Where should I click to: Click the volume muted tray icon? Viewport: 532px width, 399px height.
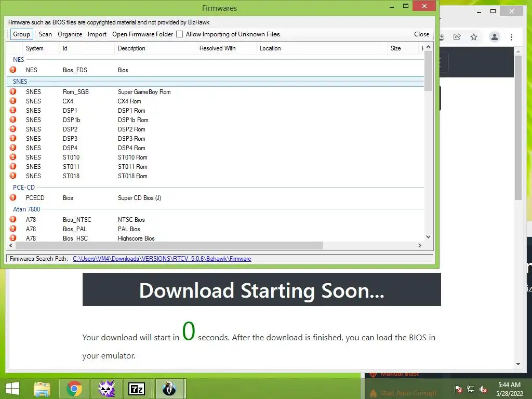[x=483, y=389]
